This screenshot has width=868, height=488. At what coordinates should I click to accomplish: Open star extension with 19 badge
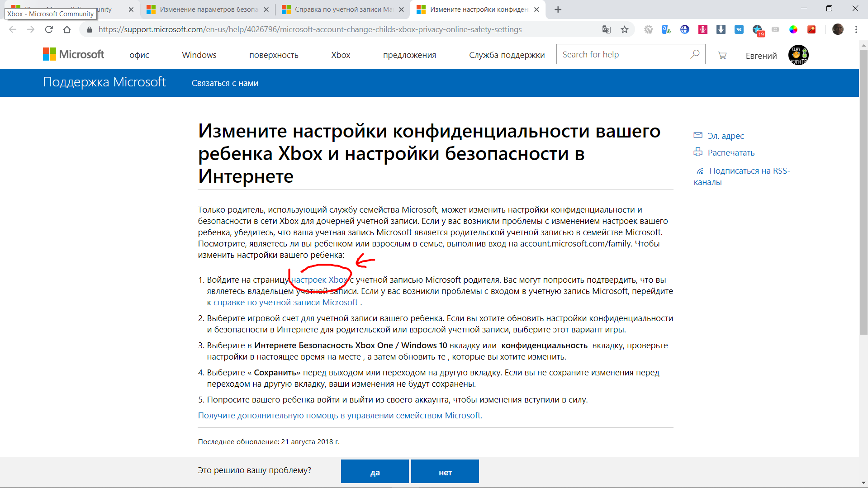[758, 30]
